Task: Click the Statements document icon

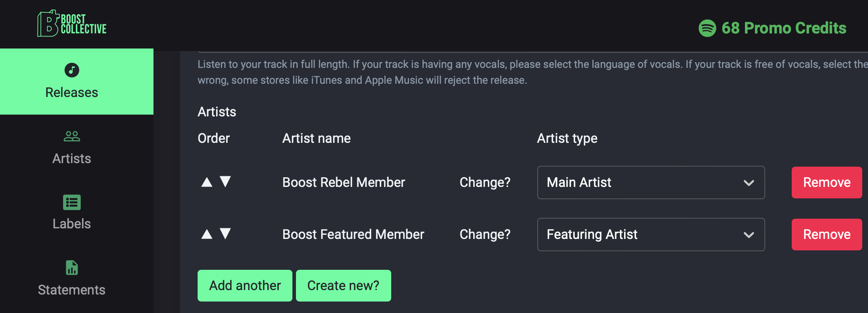Action: coord(71,268)
